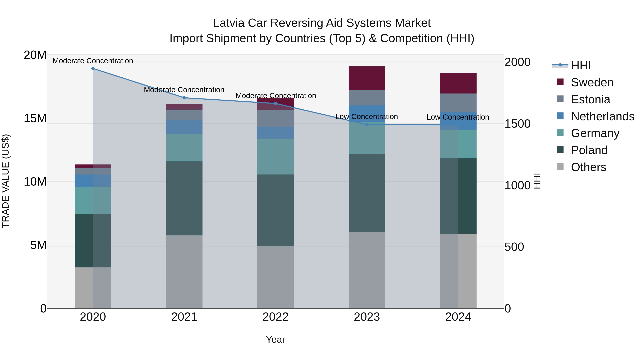Click the Import Shipment by Countries subtitle line

[322, 39]
